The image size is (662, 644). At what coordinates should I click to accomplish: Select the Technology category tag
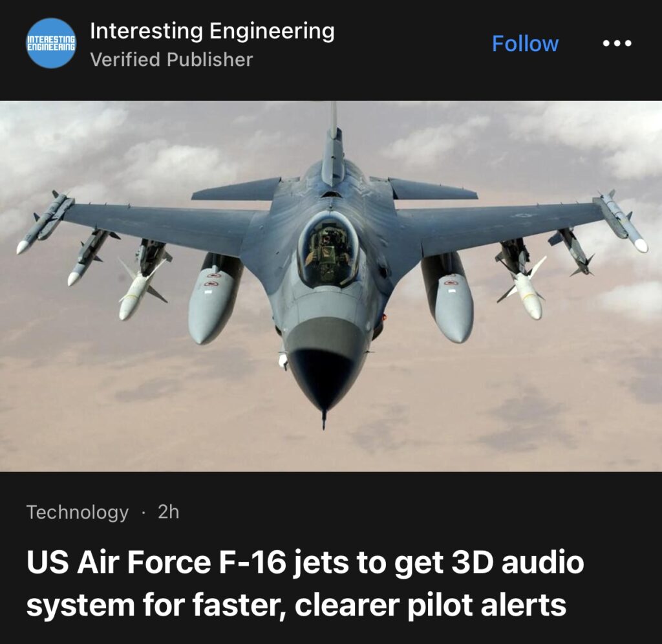[x=78, y=512]
